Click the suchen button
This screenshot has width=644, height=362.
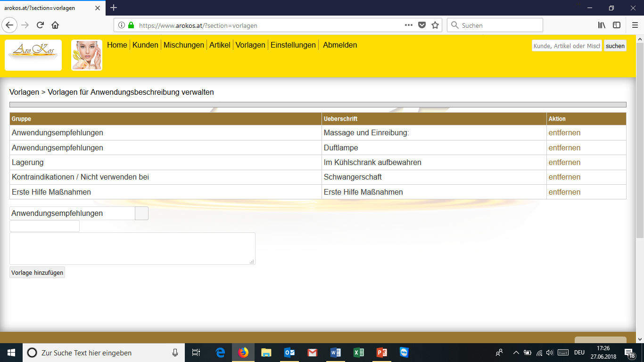tap(615, 46)
